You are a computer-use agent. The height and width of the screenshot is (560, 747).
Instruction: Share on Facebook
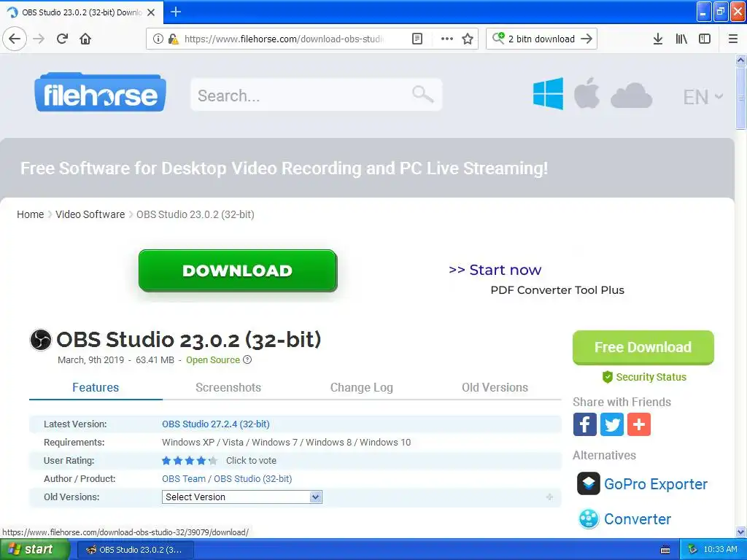coord(585,424)
